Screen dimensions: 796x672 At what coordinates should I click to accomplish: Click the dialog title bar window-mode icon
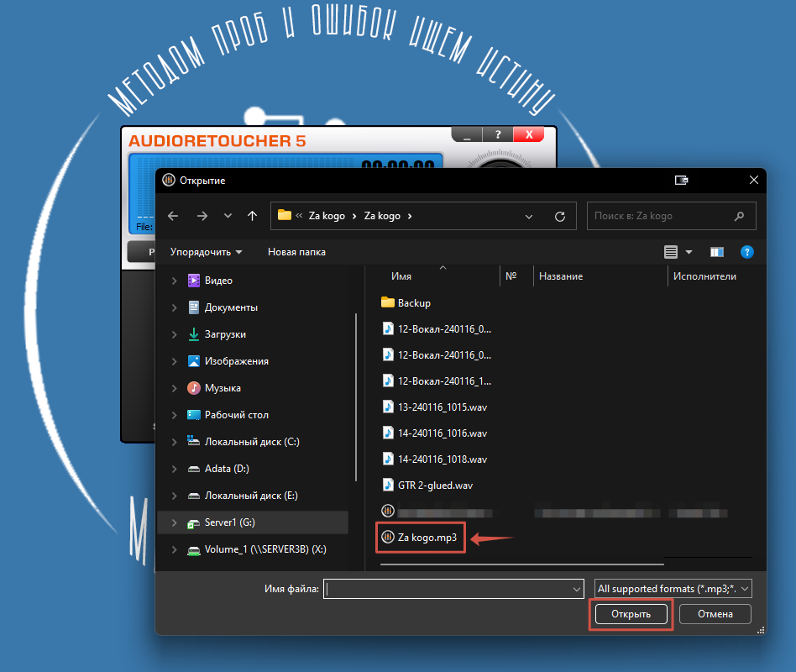point(681,181)
